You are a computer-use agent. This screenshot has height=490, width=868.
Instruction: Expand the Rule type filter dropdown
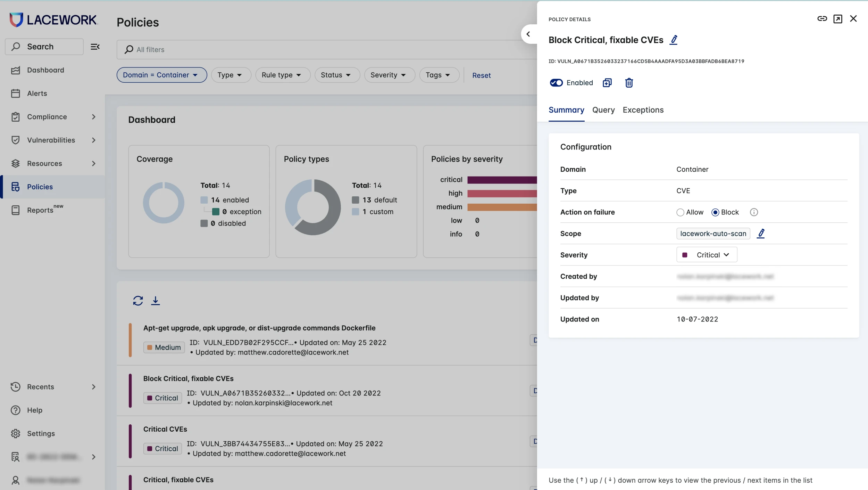point(282,75)
